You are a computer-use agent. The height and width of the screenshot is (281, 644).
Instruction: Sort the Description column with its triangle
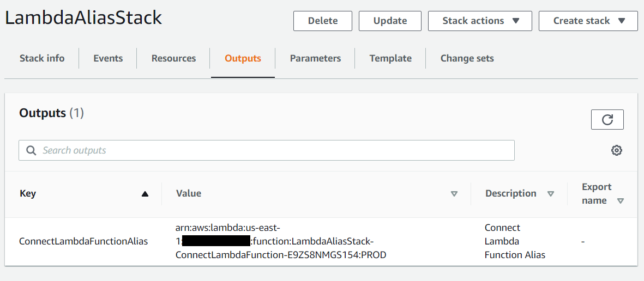(551, 194)
